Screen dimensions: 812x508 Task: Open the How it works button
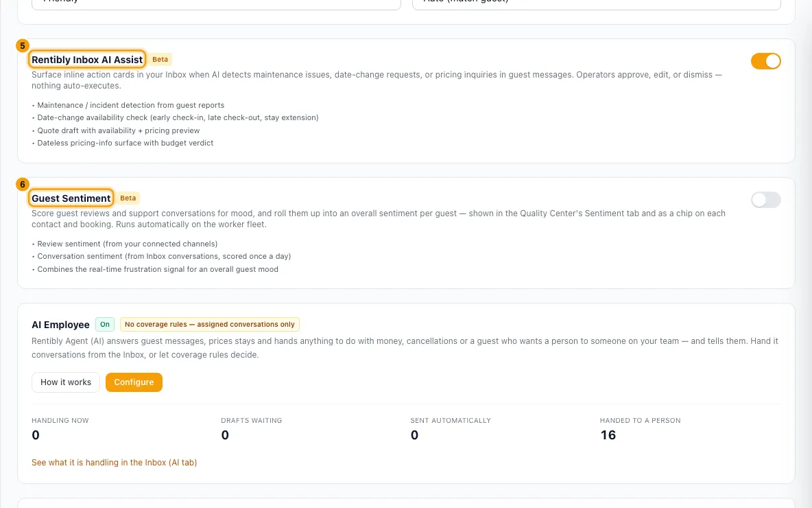click(66, 382)
